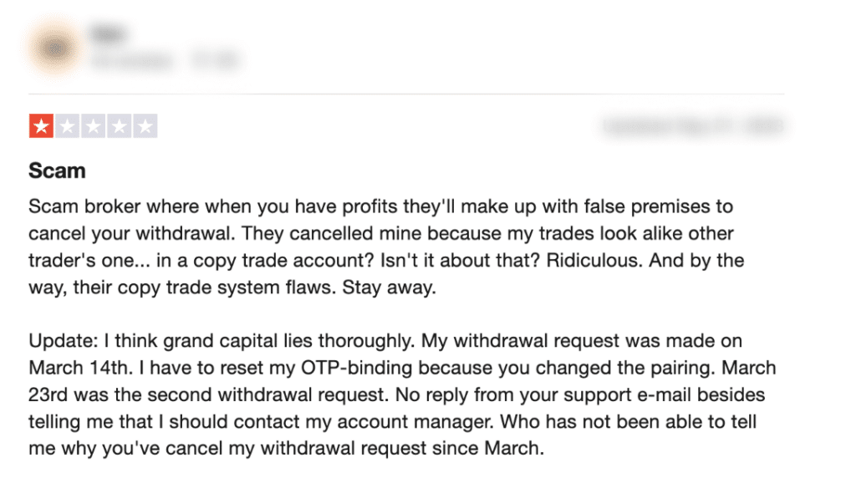Click the fourth grey rating star
The width and height of the screenshot is (856, 504).
tap(120, 126)
